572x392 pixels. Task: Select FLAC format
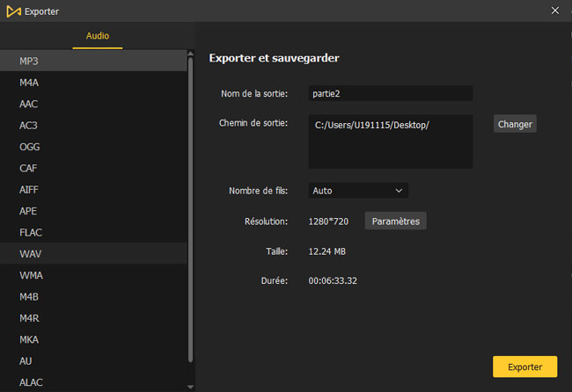click(93, 232)
